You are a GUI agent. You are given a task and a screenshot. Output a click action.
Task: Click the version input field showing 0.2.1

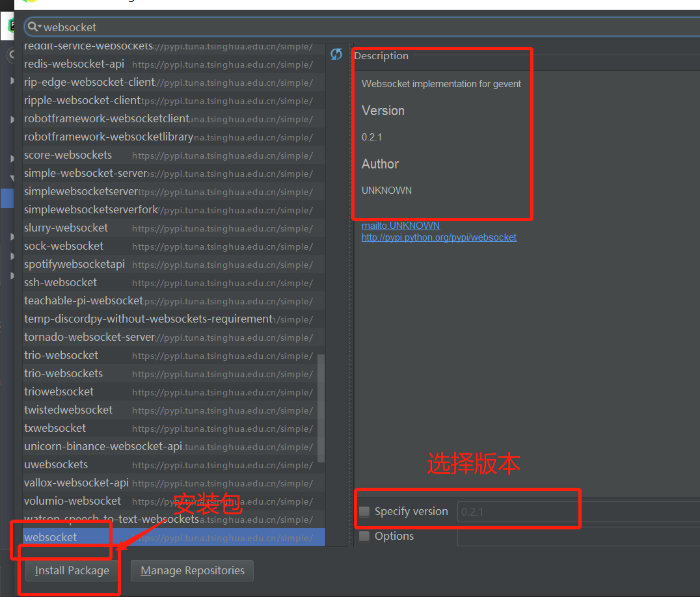(517, 512)
